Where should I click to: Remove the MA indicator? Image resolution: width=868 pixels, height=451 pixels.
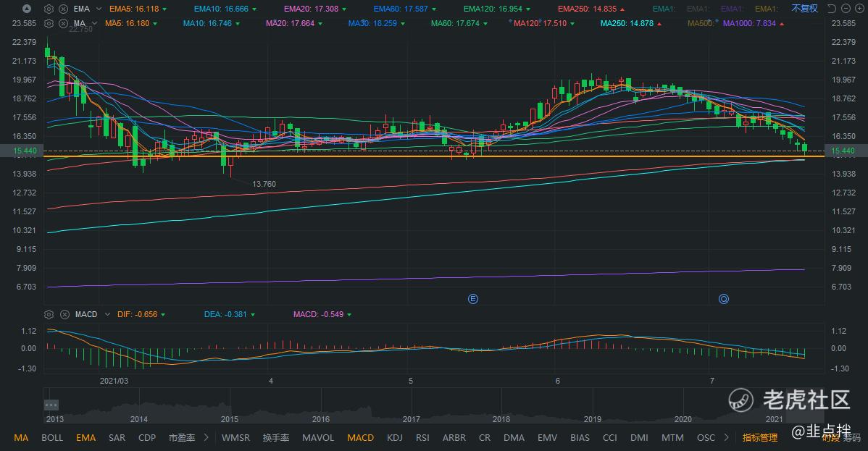[64, 23]
